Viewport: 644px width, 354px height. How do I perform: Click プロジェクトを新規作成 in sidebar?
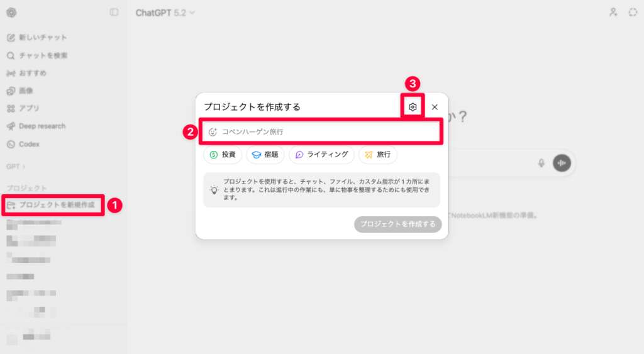click(x=53, y=205)
